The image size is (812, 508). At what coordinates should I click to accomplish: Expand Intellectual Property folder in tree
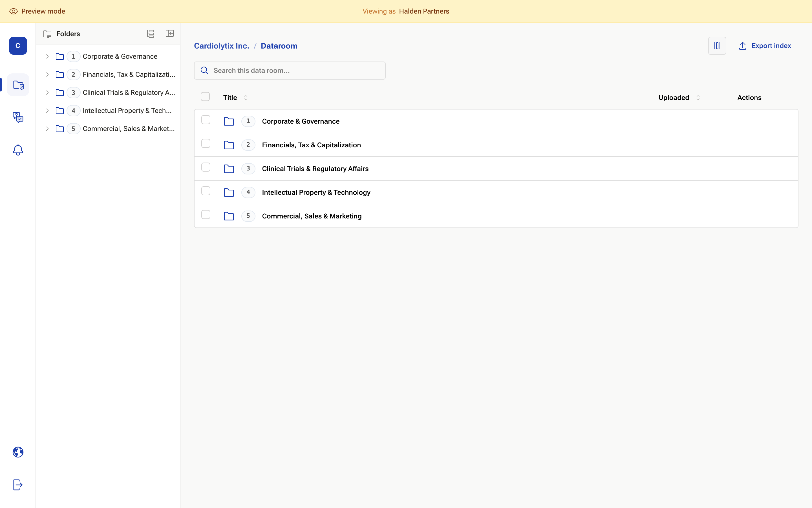(47, 111)
